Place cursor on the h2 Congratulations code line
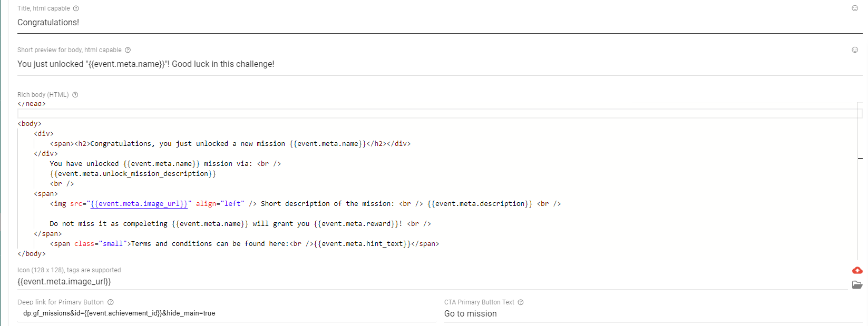868x326 pixels. tap(230, 144)
